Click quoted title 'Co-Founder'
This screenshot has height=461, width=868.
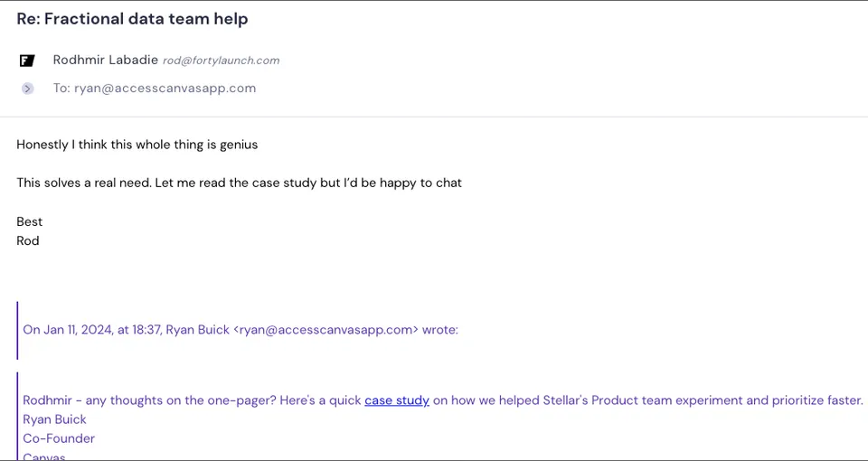click(x=59, y=438)
